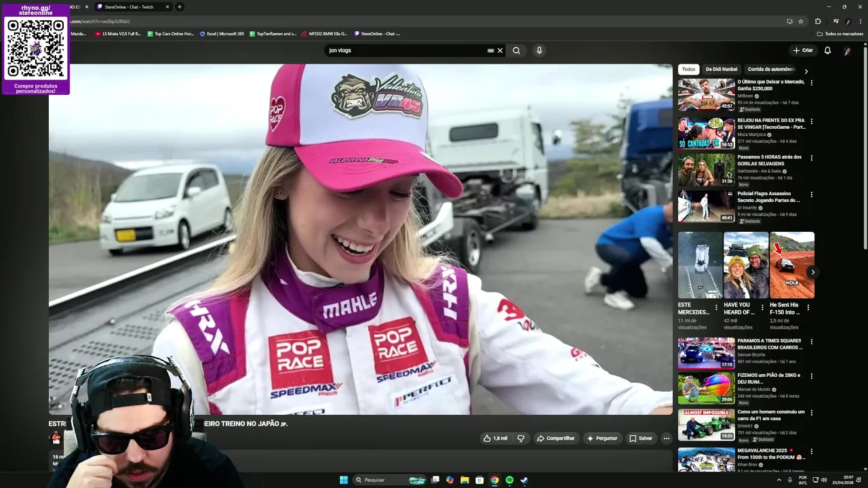Open more actions ellipsis below video
The height and width of the screenshot is (488, 868).
666,439
